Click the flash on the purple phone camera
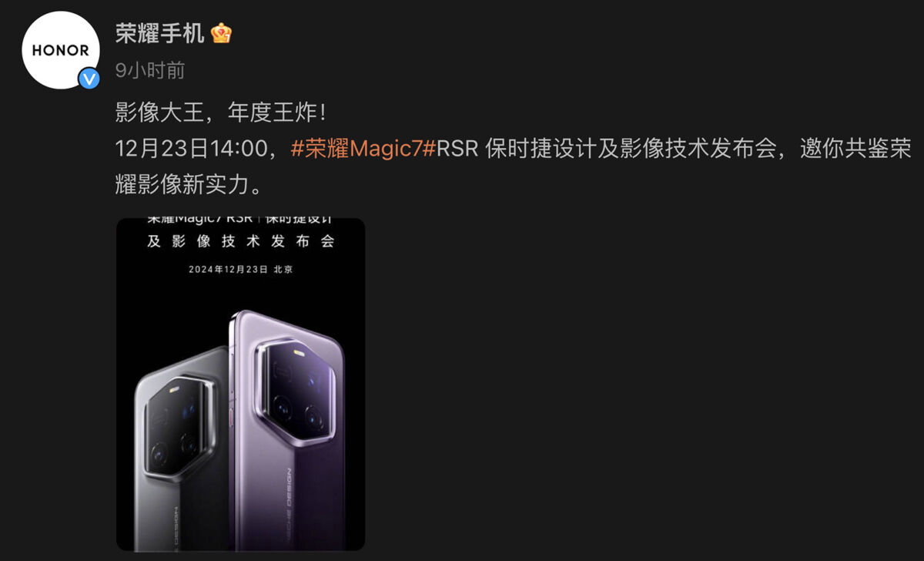 (297, 354)
